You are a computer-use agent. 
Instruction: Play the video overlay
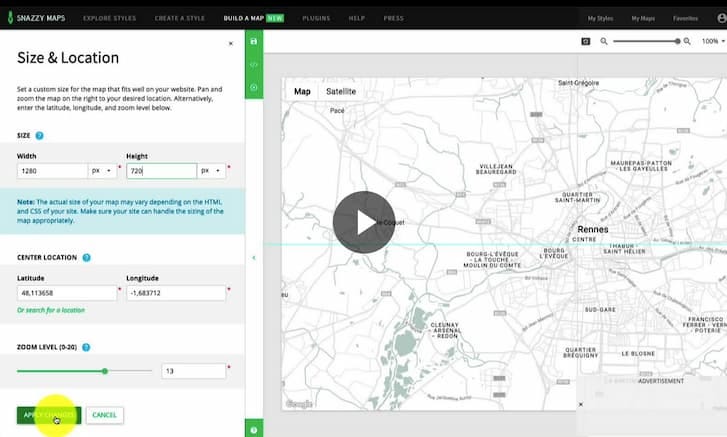364,222
